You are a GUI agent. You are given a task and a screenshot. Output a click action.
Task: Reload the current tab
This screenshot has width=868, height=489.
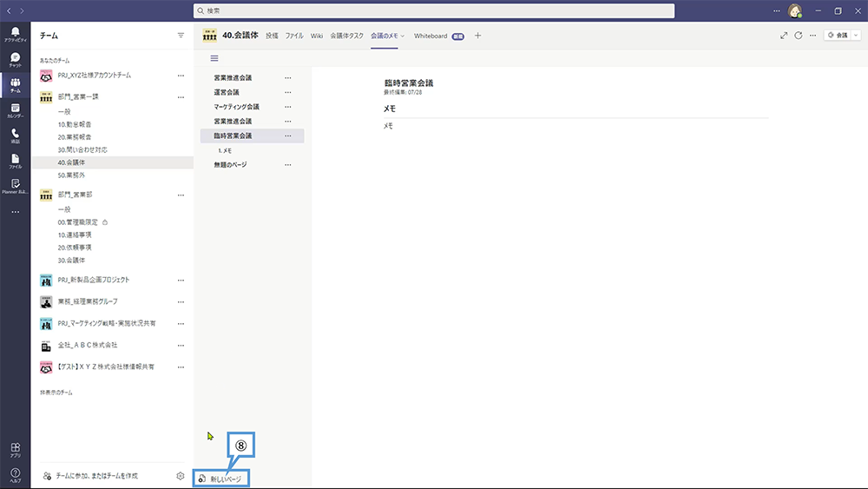tap(799, 36)
